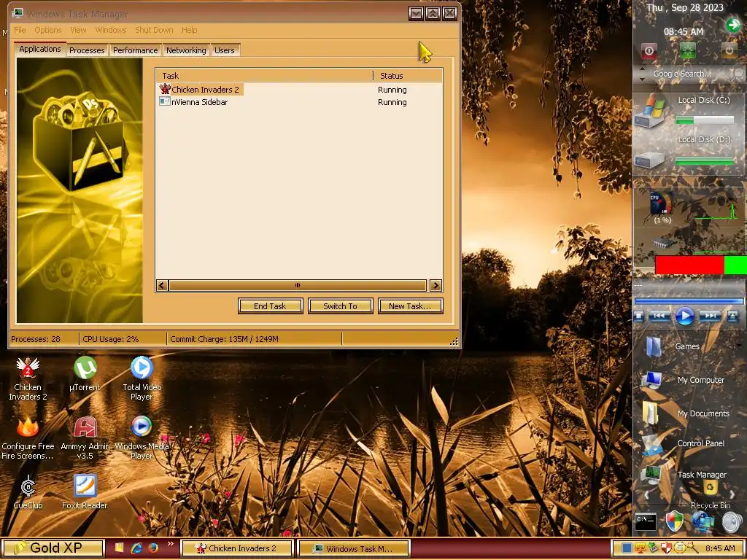This screenshot has width=747, height=560.
Task: Expand the quick launch overflow chevron
Action: pyautogui.click(x=170, y=544)
